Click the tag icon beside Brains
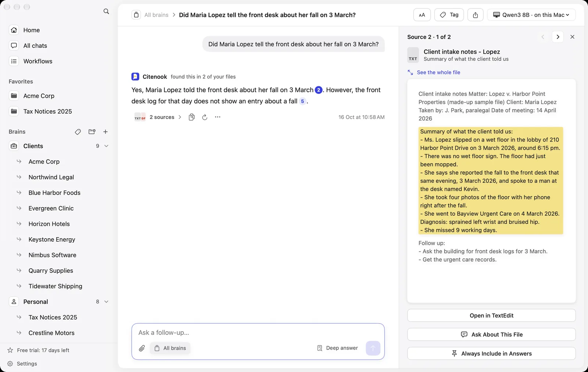The image size is (588, 372). [x=78, y=132]
